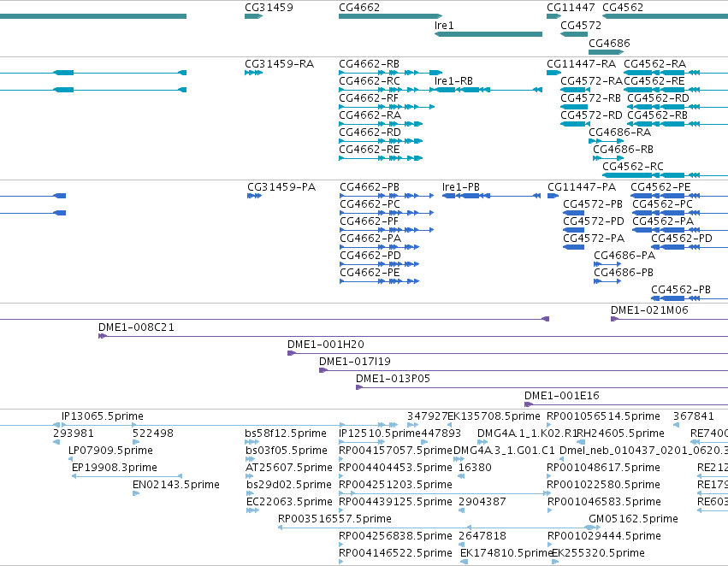Image resolution: width=728 pixels, height=566 pixels.
Task: Select transcript CG4686-RB
Action: click(623, 150)
